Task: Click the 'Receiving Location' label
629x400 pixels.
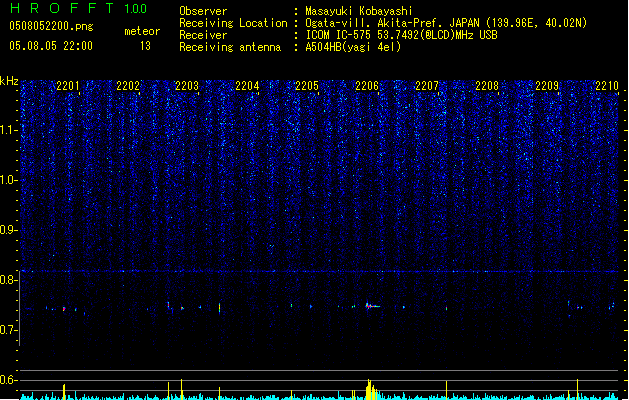Action: click(x=233, y=23)
